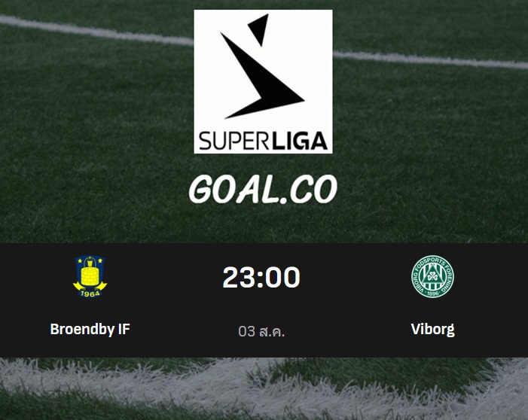Open the Viborg team name
Image resolution: width=528 pixels, height=420 pixels.
point(432,330)
